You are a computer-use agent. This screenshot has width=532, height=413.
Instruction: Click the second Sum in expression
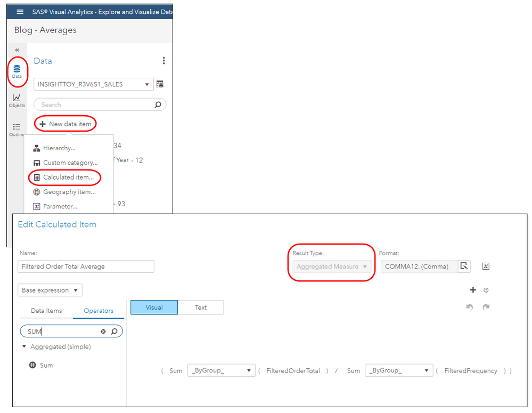tap(353, 370)
